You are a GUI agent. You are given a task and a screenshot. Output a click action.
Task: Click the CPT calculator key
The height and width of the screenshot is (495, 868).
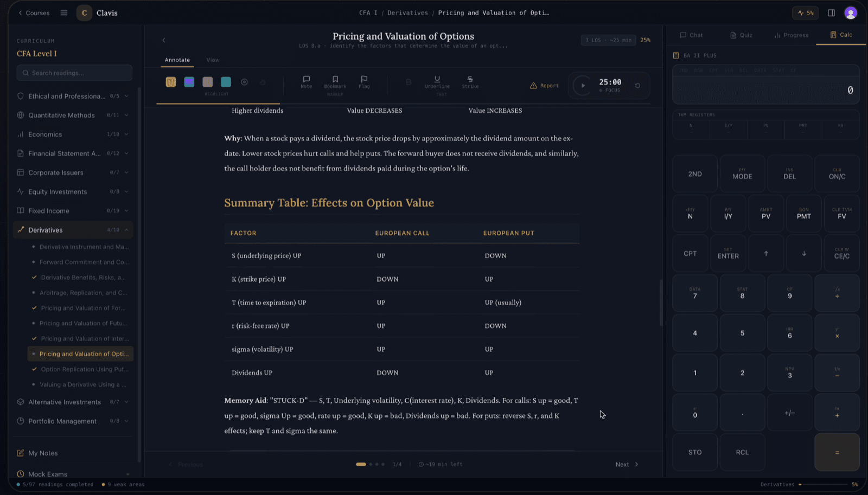tap(690, 253)
